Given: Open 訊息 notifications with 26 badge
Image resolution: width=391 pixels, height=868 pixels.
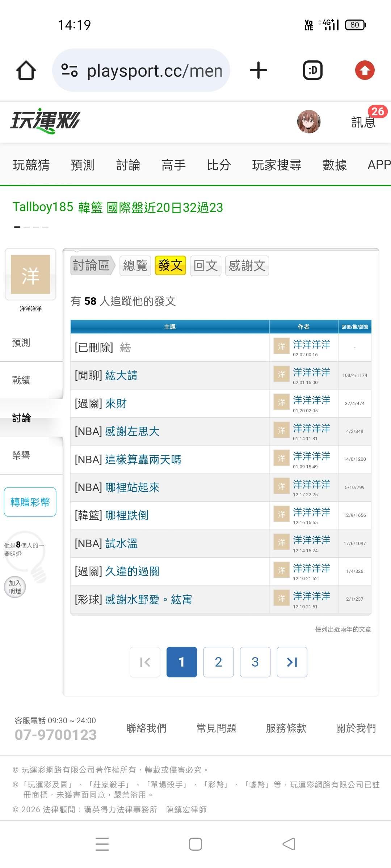Looking at the screenshot, I should [364, 122].
